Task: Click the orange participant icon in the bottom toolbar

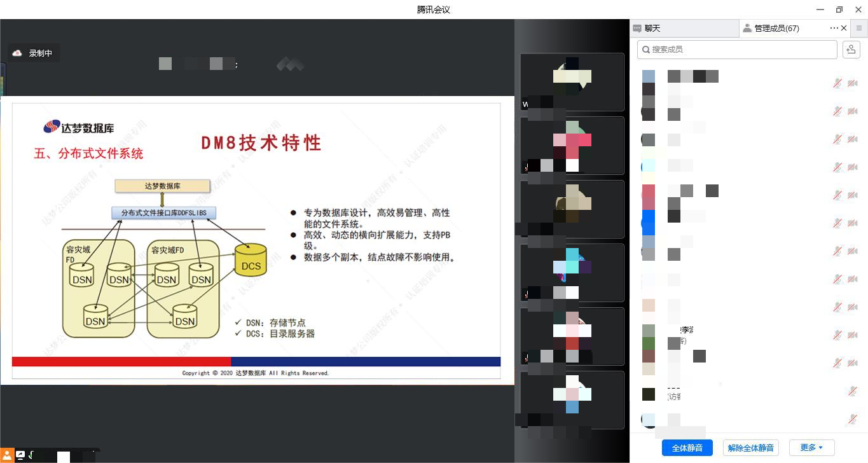Action: pos(7,455)
